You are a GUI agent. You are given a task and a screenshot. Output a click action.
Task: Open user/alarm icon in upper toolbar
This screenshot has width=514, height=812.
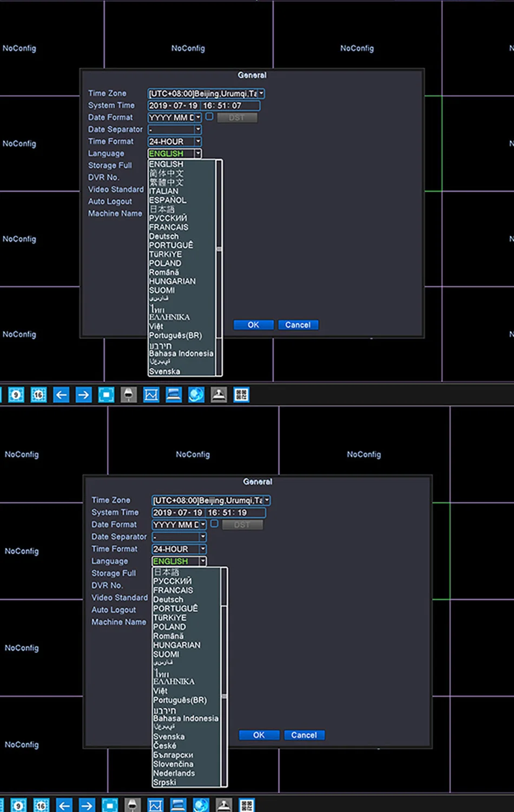(x=219, y=395)
